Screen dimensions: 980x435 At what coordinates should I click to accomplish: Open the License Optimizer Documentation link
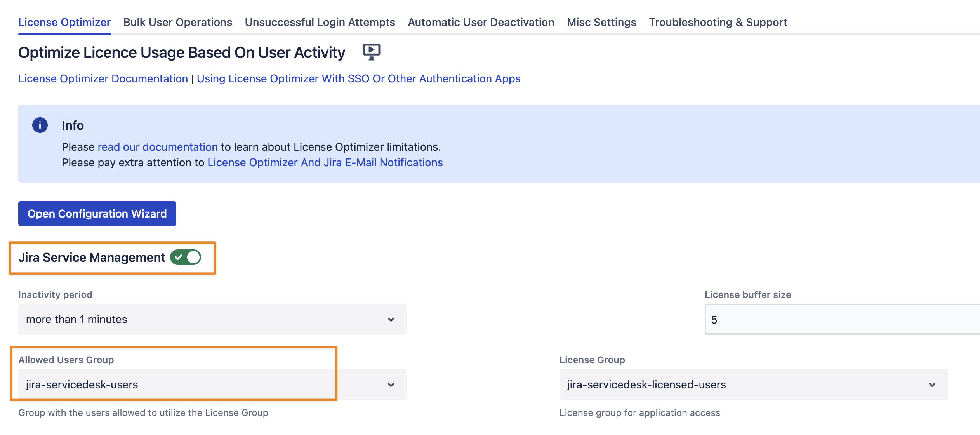click(x=103, y=78)
